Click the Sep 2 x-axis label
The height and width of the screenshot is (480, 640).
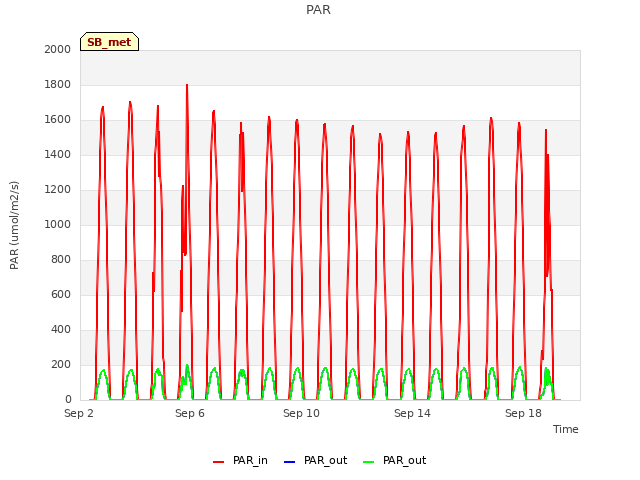coord(79,413)
